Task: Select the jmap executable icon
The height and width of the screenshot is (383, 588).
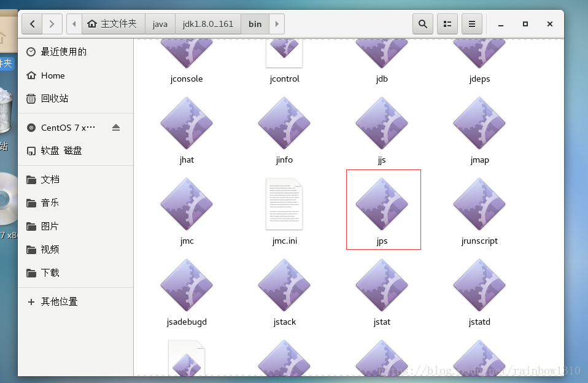Action: [479, 123]
